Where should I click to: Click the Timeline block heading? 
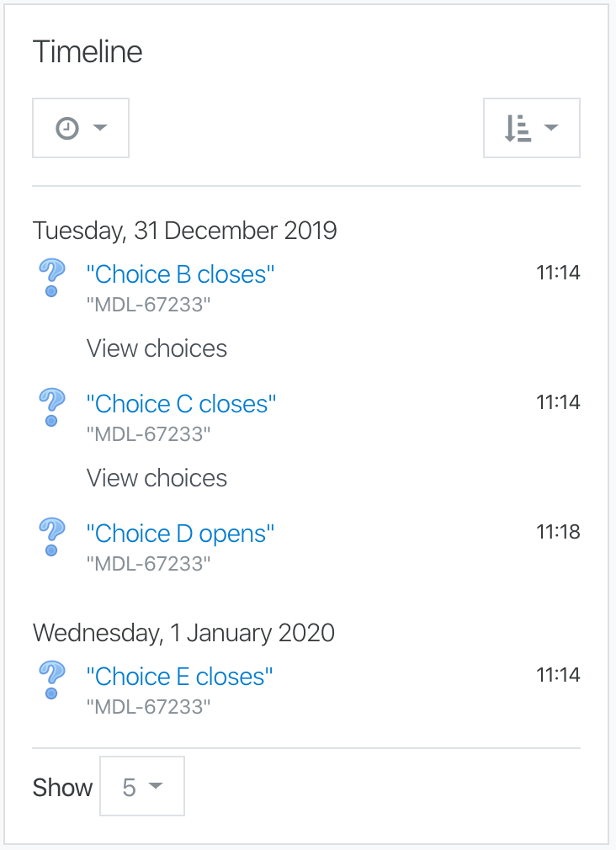coord(88,52)
